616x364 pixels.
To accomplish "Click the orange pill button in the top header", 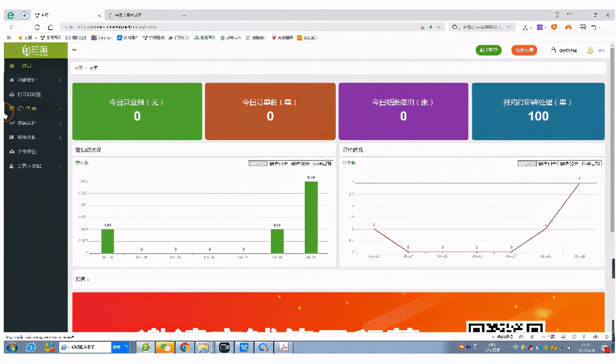I will tap(524, 50).
